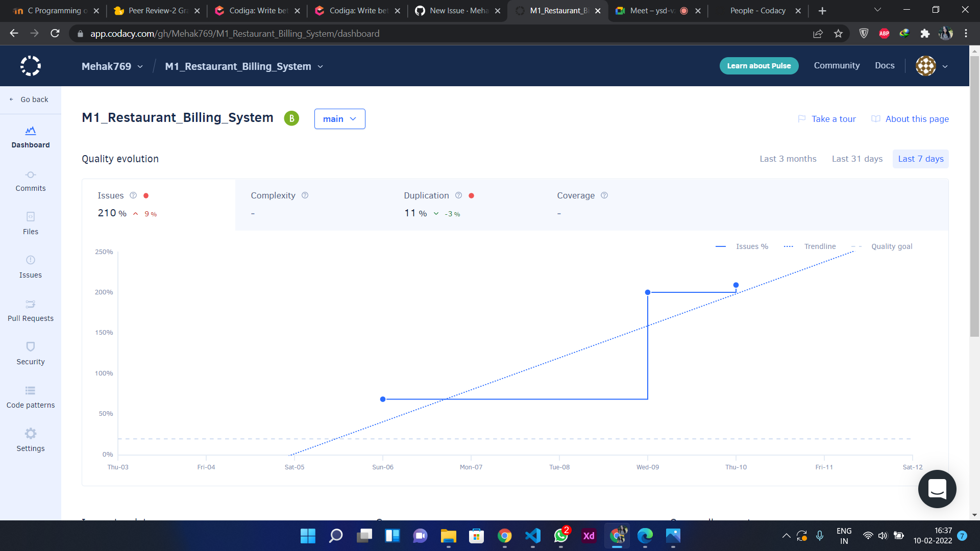Open the main branch selector

339,118
